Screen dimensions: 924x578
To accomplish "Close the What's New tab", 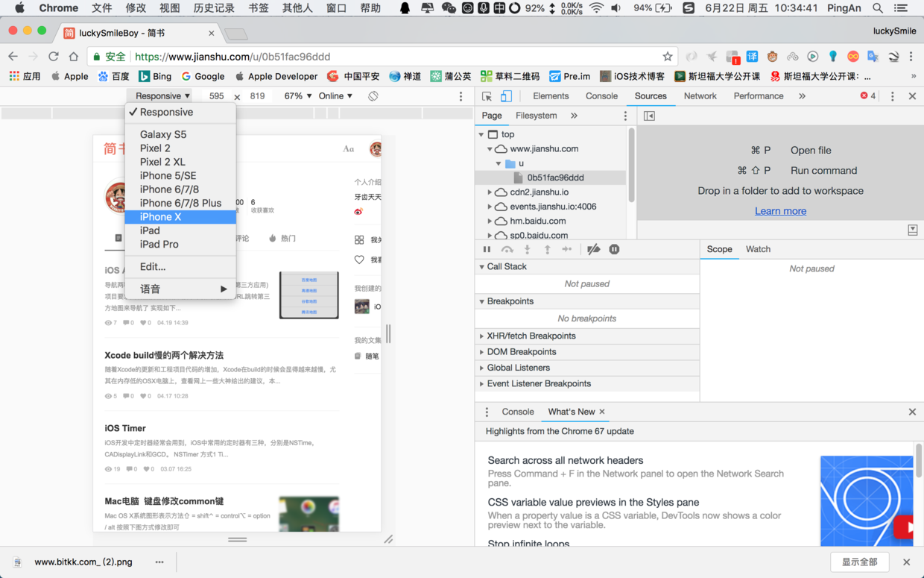I will point(602,412).
